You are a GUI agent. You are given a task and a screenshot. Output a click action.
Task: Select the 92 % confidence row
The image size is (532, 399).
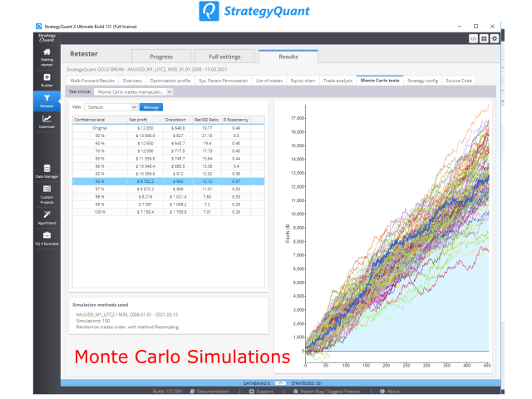(169, 174)
